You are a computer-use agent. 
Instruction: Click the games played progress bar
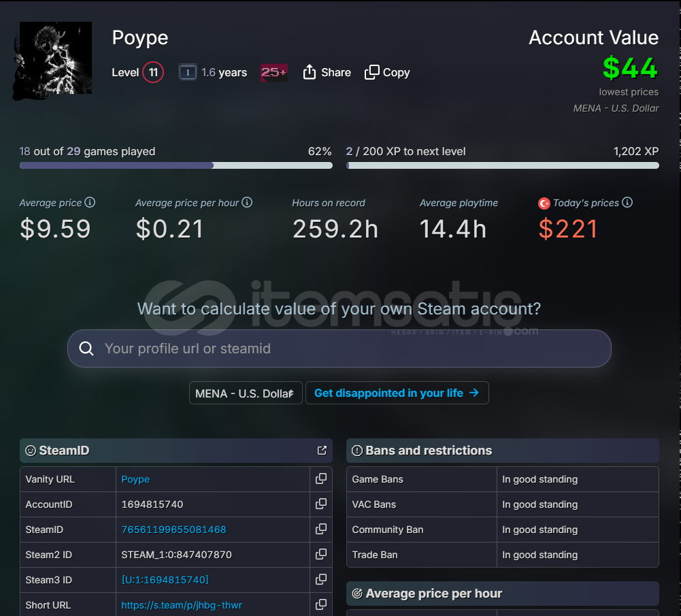(x=176, y=165)
